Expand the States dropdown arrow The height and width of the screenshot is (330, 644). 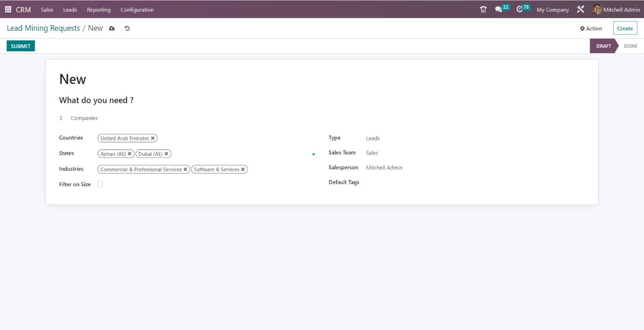(314, 154)
